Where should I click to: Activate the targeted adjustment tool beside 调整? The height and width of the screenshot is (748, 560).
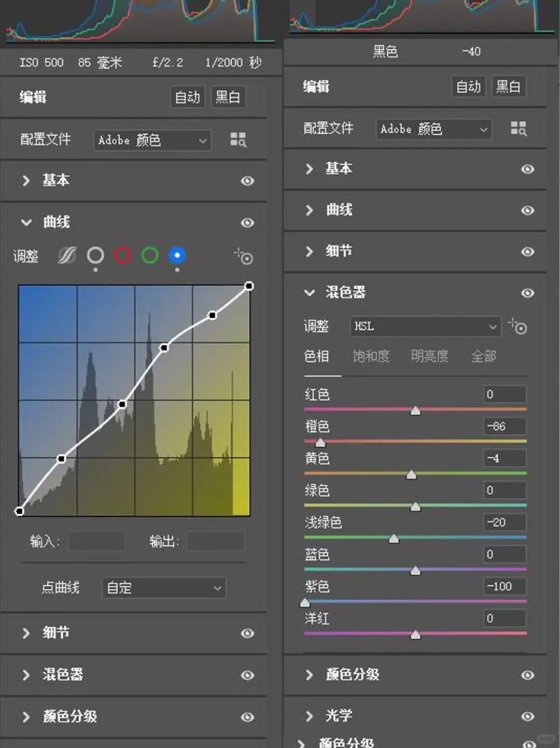coord(243,256)
